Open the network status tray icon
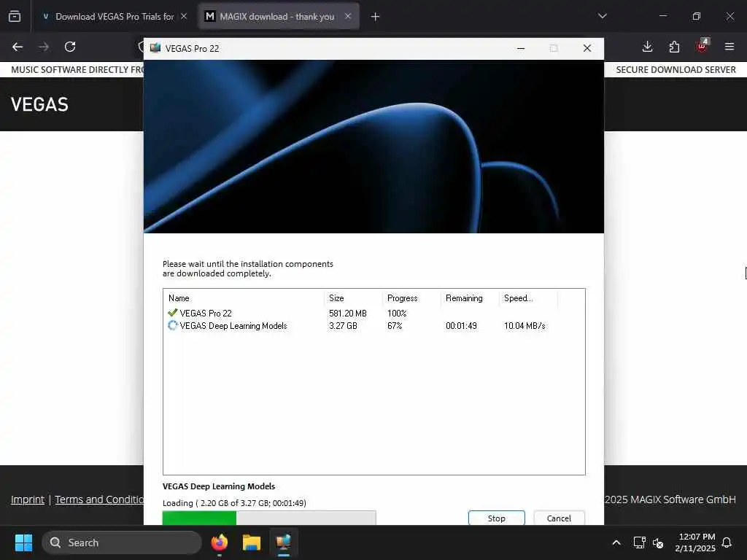The width and height of the screenshot is (747, 560). 639,542
